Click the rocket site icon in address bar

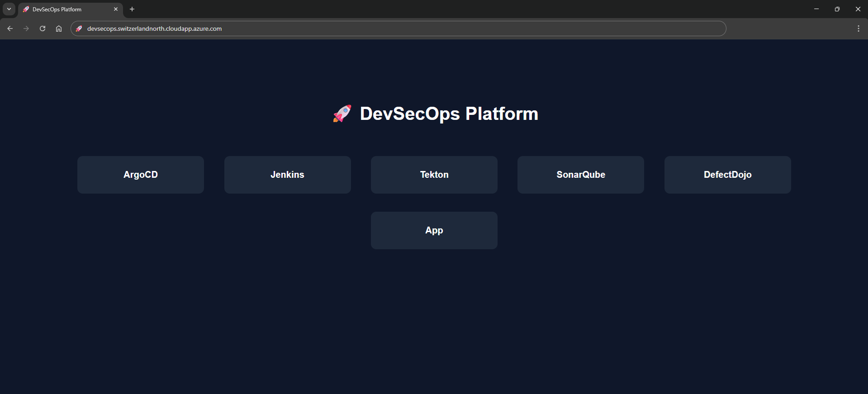[79, 28]
